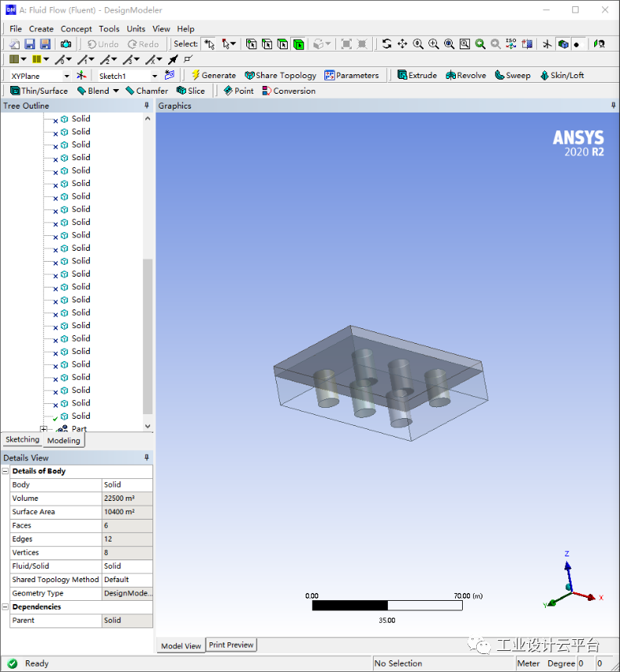The width and height of the screenshot is (620, 672).
Task: Open the Units menu
Action: click(x=136, y=29)
